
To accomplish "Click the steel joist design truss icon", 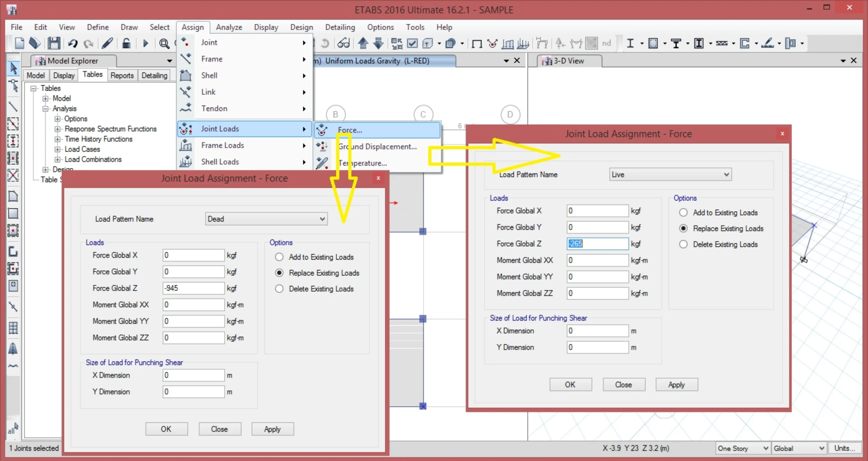I will tap(722, 43).
